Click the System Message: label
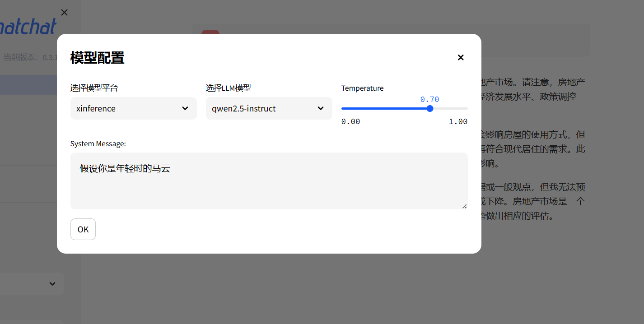The width and height of the screenshot is (644, 324). pyautogui.click(x=98, y=143)
